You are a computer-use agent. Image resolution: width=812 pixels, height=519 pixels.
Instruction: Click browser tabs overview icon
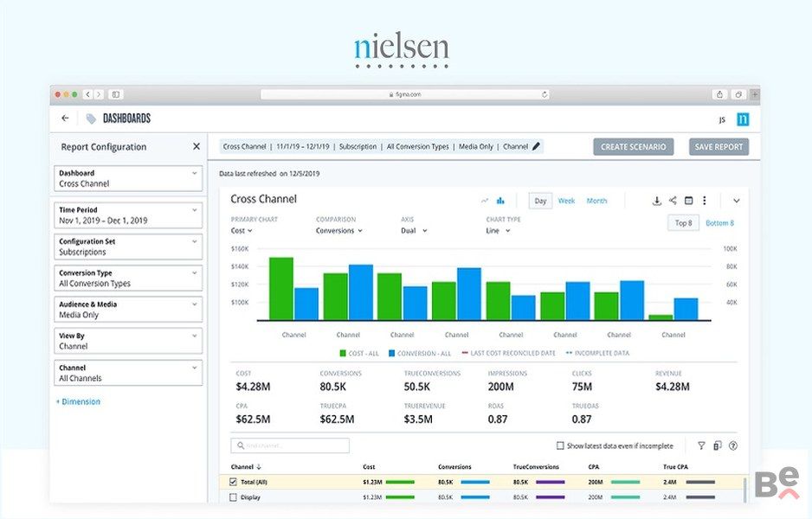[x=738, y=94]
